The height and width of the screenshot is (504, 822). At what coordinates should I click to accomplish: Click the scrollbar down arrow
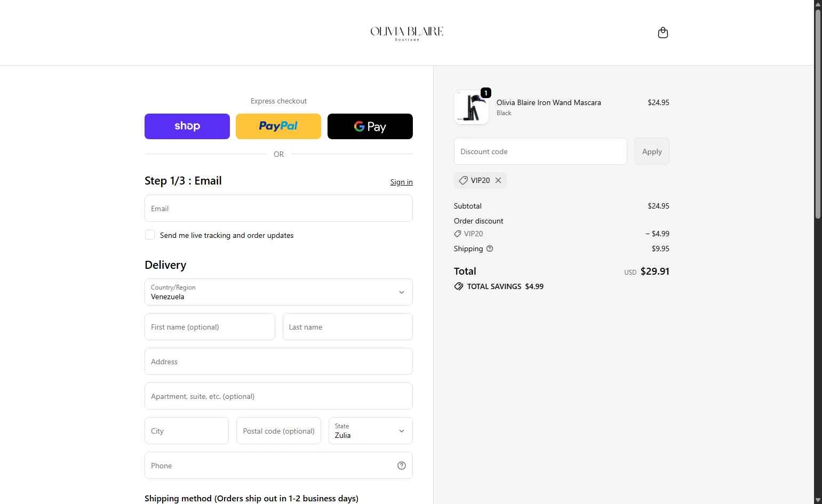(818, 500)
